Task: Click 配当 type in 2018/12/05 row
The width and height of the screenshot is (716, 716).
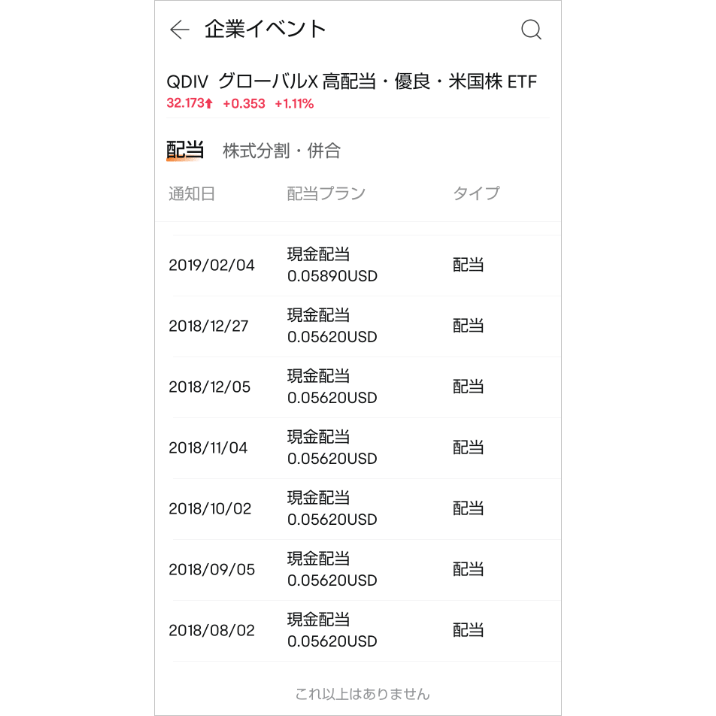Action: 468,386
